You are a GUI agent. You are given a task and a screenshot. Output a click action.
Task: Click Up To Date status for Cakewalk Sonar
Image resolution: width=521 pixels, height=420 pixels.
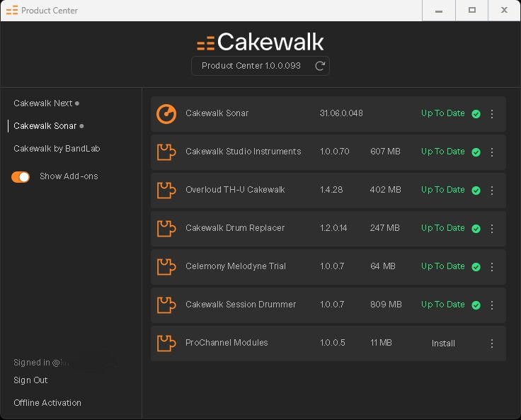click(443, 113)
